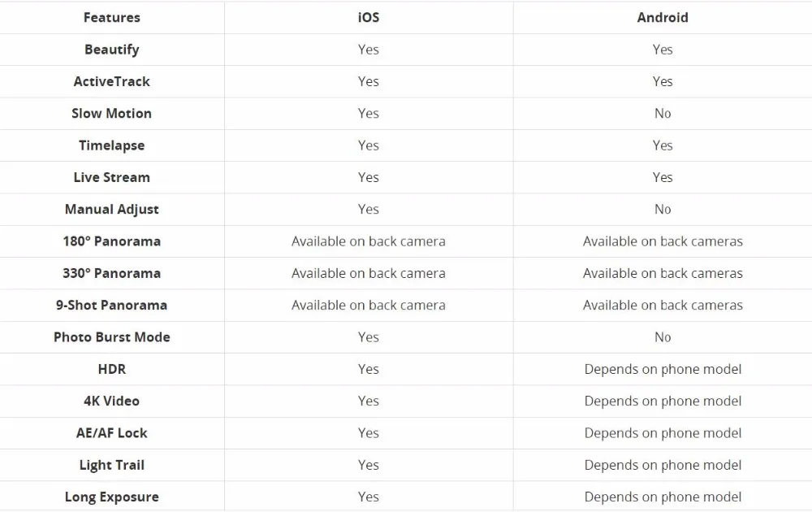Screen dimensions: 812x512
Task: Click the Features column header
Action: [x=112, y=18]
